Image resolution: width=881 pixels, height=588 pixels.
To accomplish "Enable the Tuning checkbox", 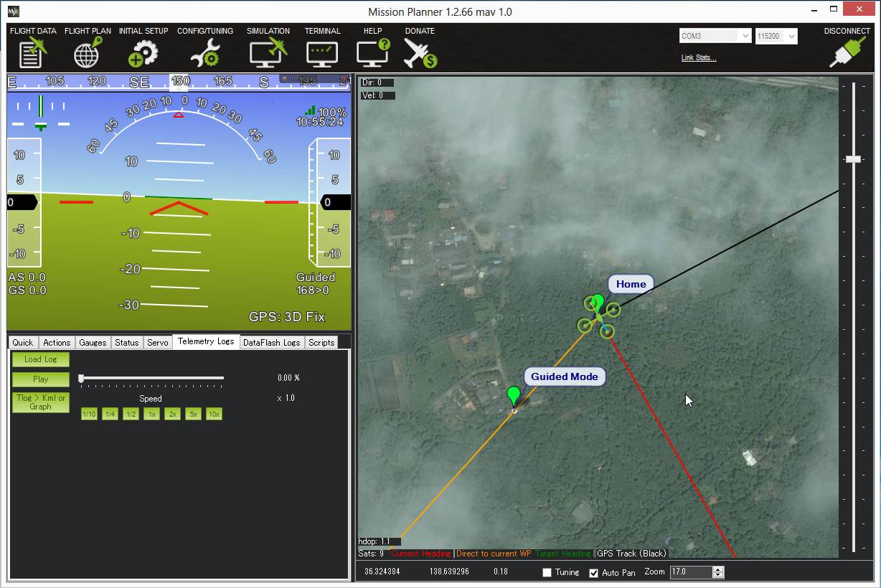I will point(546,572).
